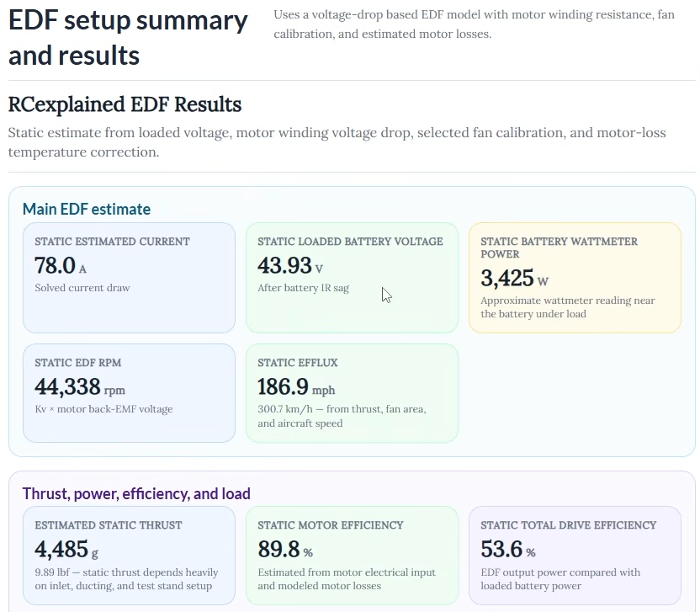Viewport: 700px width, 612px height.
Task: Open the Static Loaded Battery Voltage card
Action: (x=352, y=278)
